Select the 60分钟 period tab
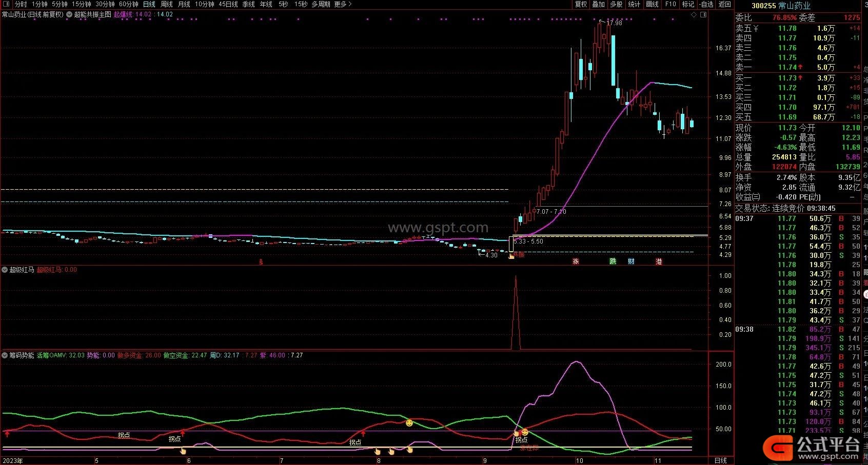Image resolution: width=868 pixels, height=465 pixels. (129, 4)
